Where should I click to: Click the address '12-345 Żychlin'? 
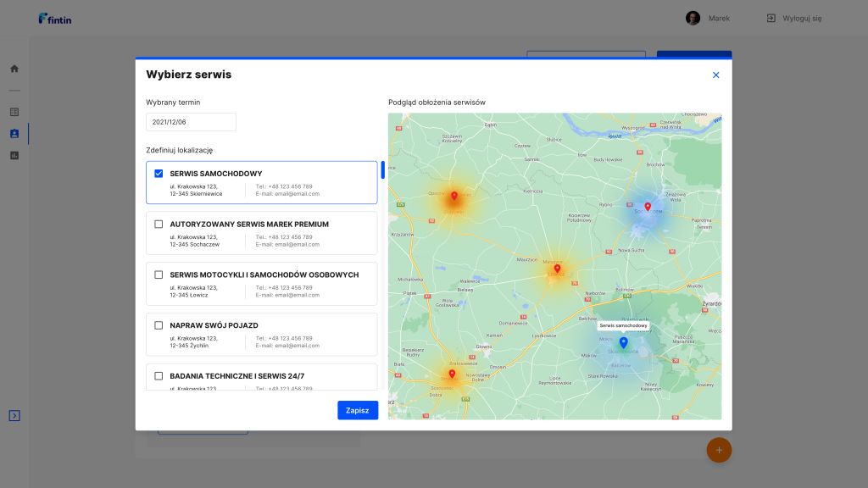click(x=189, y=346)
